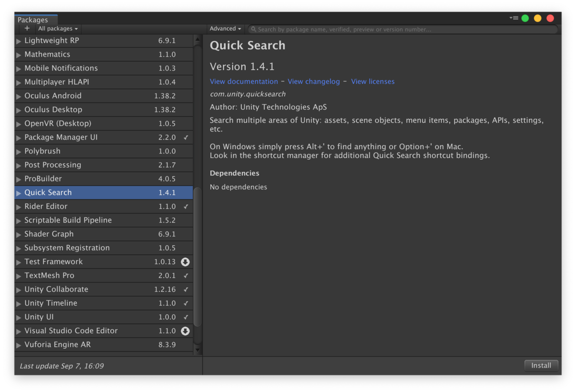
Task: Select the Multiplayer HLAPI package
Action: [x=104, y=82]
